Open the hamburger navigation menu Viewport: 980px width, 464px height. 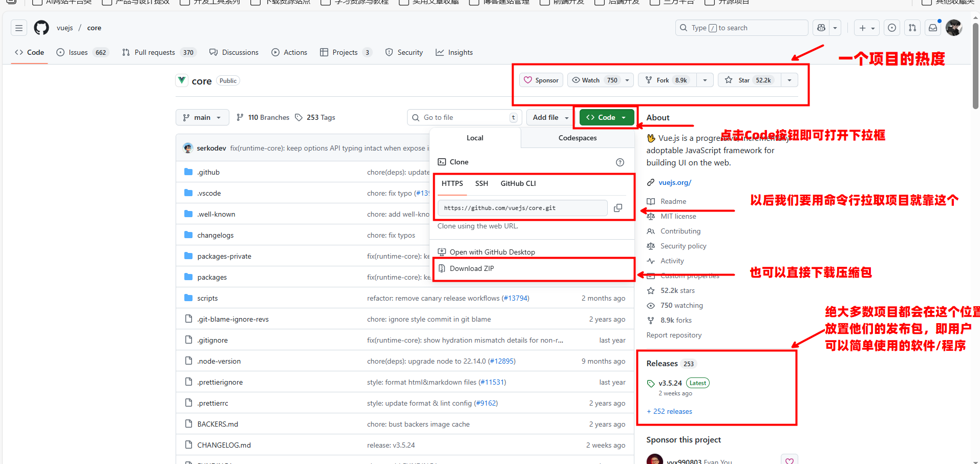coord(19,28)
